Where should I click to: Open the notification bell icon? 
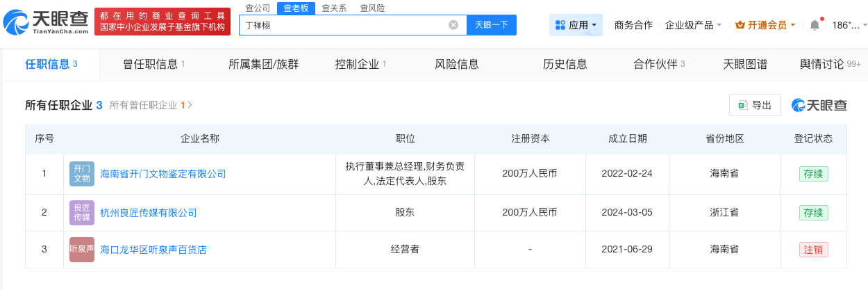815,25
